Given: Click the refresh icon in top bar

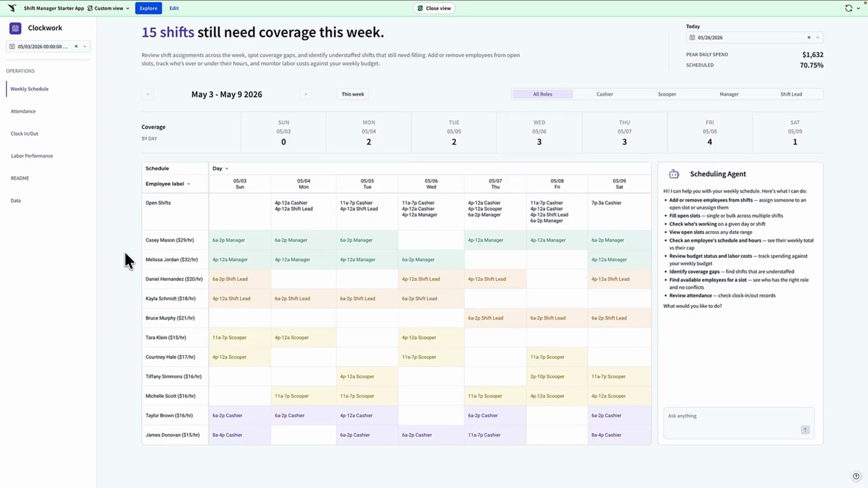Looking at the screenshot, I should pyautogui.click(x=849, y=8).
